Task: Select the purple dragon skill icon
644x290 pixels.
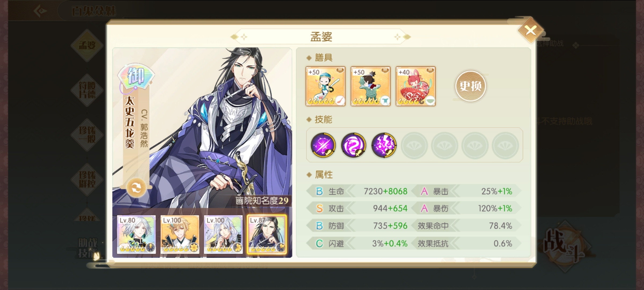Action: click(353, 145)
